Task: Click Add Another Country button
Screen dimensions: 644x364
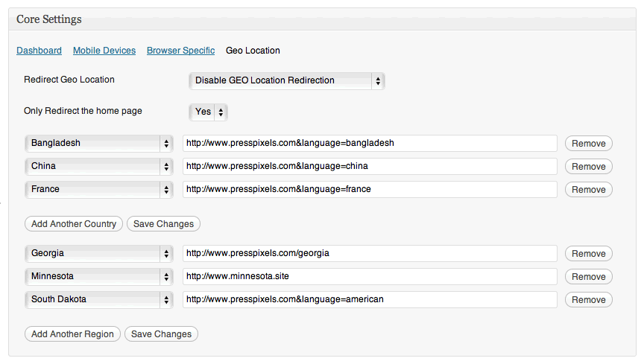Action: point(74,223)
